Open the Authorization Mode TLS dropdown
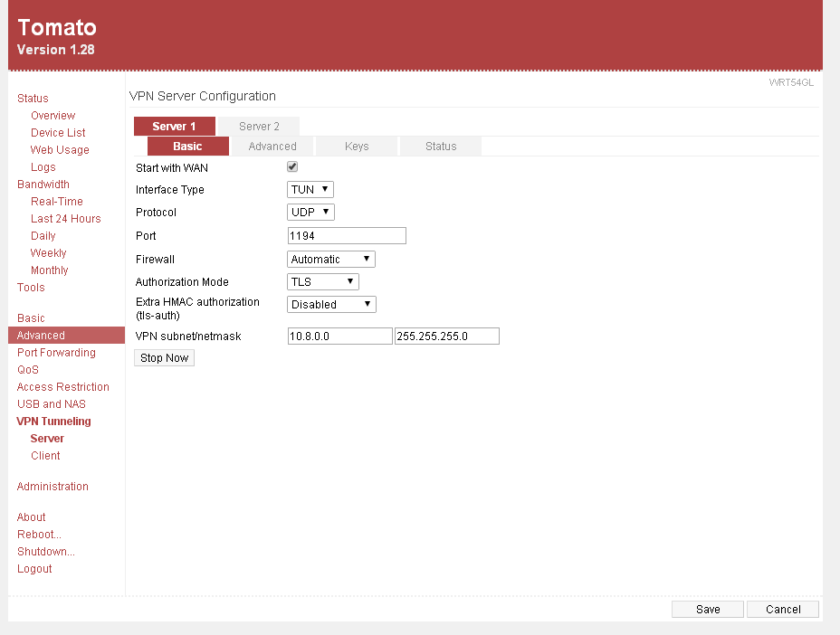The width and height of the screenshot is (840, 635). (x=323, y=281)
